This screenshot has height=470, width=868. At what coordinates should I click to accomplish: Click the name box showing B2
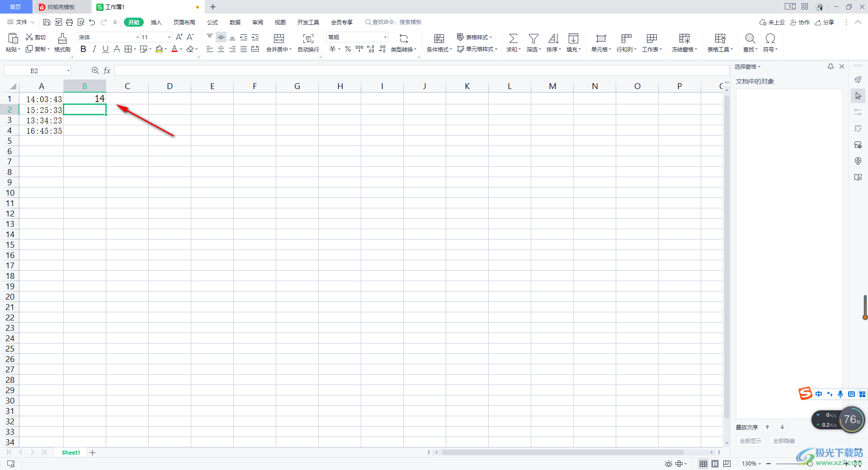34,70
